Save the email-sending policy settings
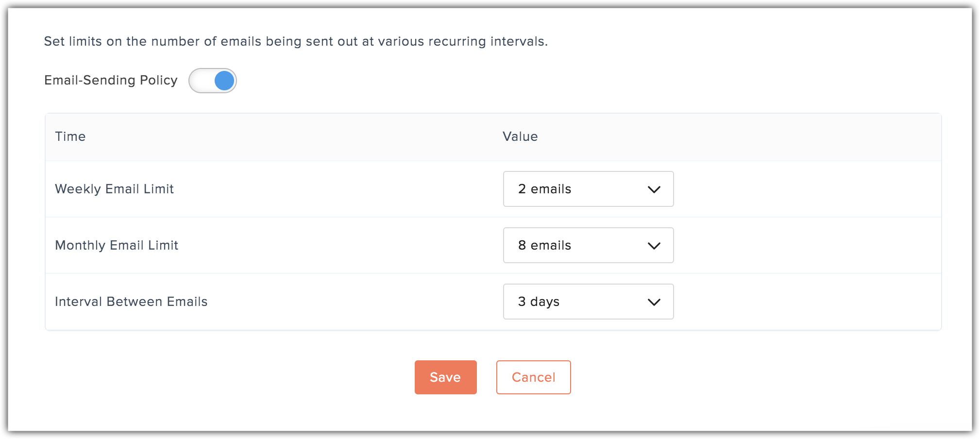This screenshot has height=439, width=980. click(445, 377)
